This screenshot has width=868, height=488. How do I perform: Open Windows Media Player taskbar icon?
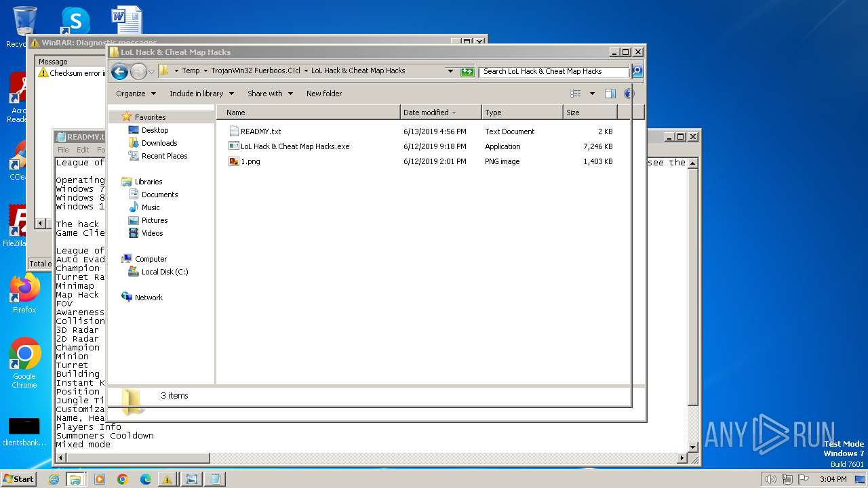(x=100, y=479)
